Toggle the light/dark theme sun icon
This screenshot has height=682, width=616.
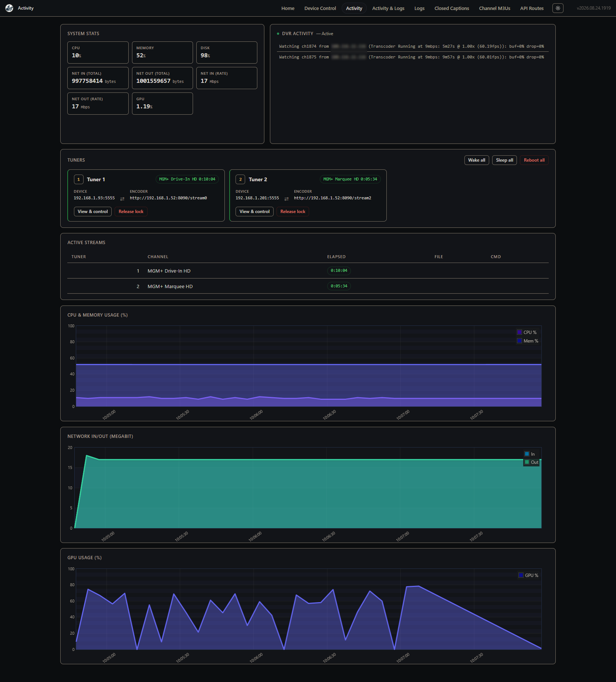click(x=558, y=8)
